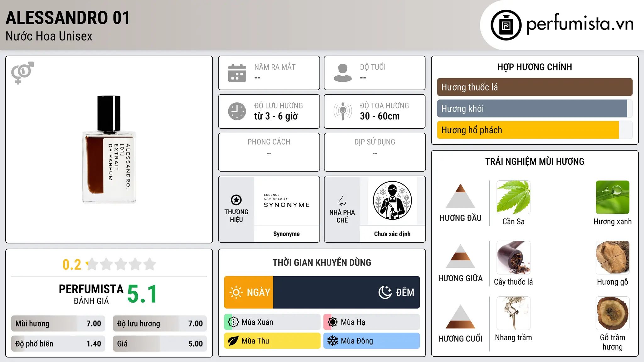
Task: Click the Độ lưu hương 7.00 score bar
Action: pyautogui.click(x=160, y=324)
